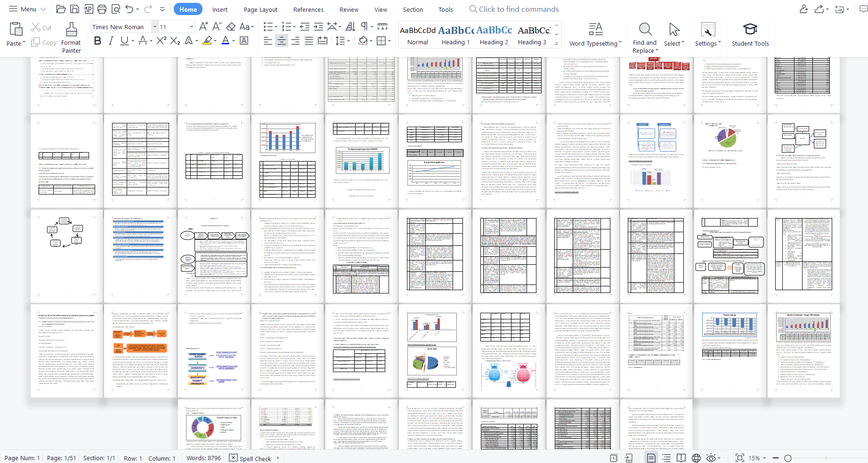Click the Sort icon in paragraph group
The width and height of the screenshot is (868, 463).
coord(350,27)
